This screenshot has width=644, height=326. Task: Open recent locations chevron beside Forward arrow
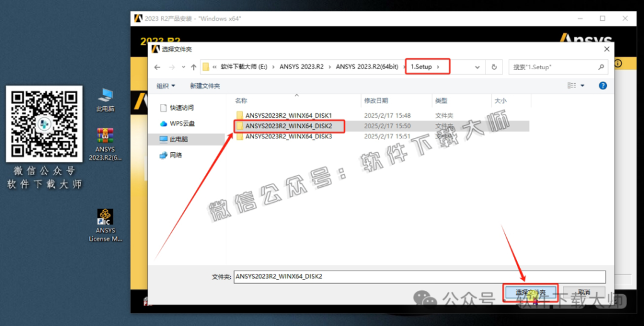coord(183,67)
